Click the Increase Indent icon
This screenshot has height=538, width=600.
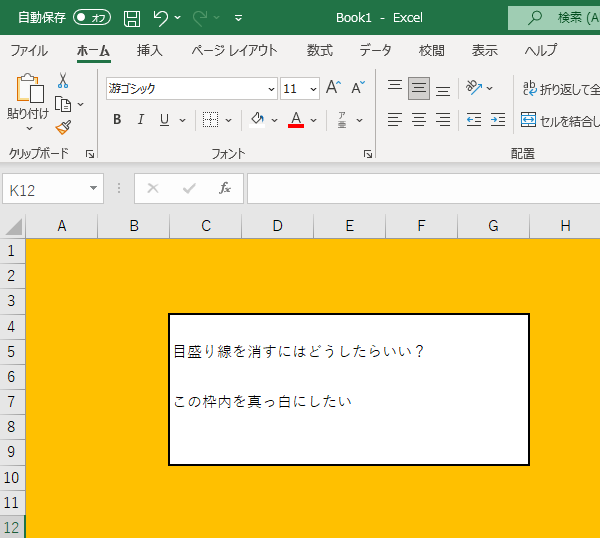[497, 120]
